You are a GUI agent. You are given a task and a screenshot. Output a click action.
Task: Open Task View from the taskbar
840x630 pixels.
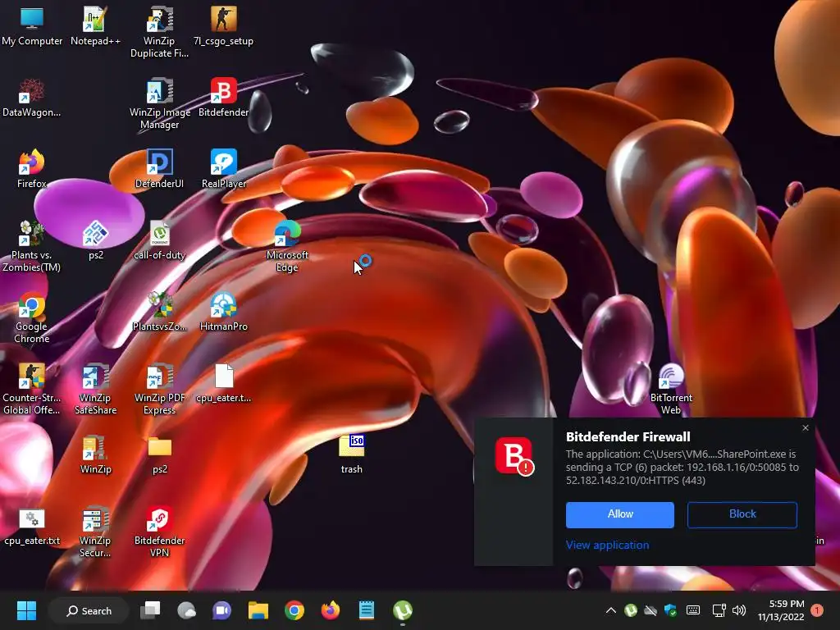150,610
